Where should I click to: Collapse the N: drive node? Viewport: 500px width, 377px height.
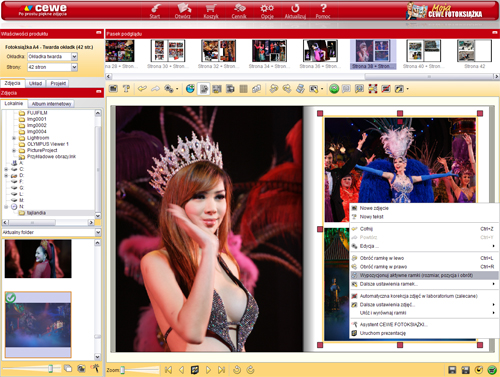click(x=6, y=207)
